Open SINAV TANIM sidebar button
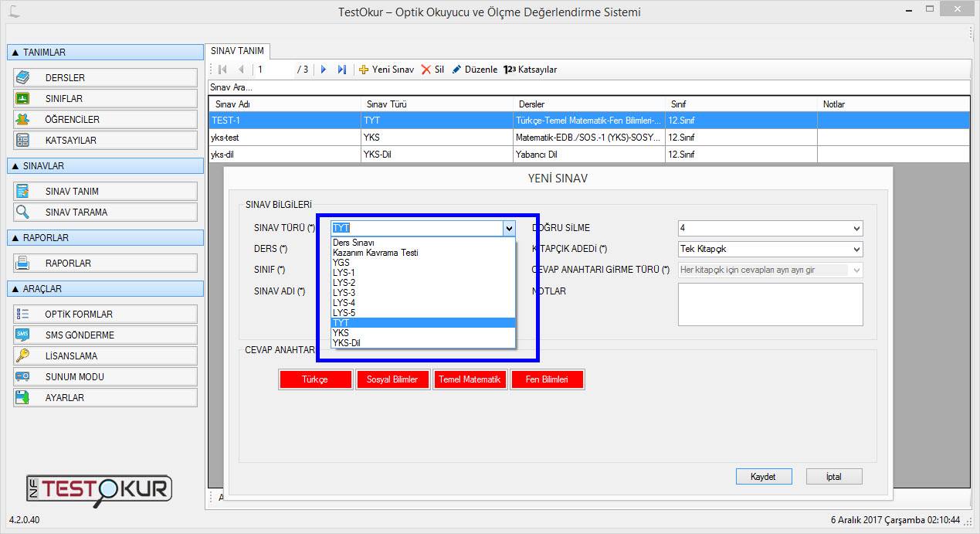The image size is (980, 534). click(105, 191)
